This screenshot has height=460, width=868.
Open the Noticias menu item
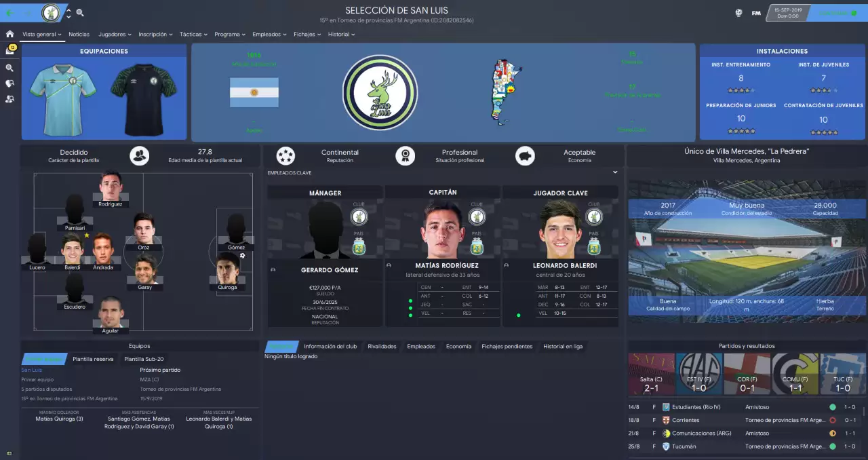[79, 34]
